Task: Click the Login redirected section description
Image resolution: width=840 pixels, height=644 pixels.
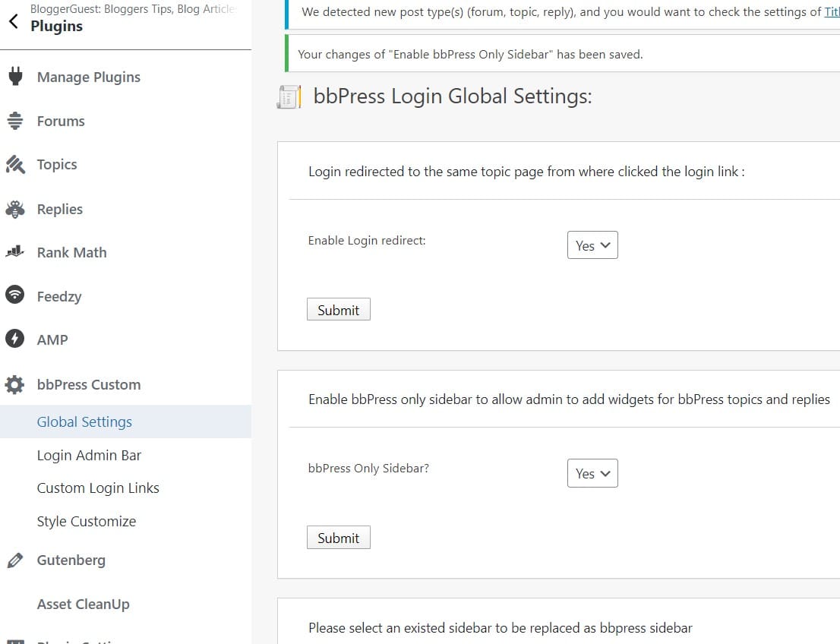Action: (x=526, y=172)
